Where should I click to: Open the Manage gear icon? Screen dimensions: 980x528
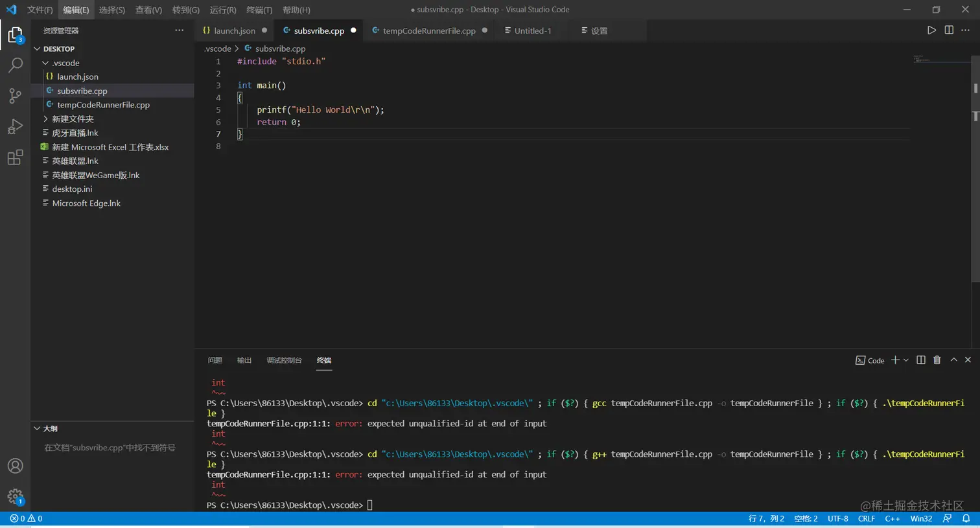coord(15,497)
